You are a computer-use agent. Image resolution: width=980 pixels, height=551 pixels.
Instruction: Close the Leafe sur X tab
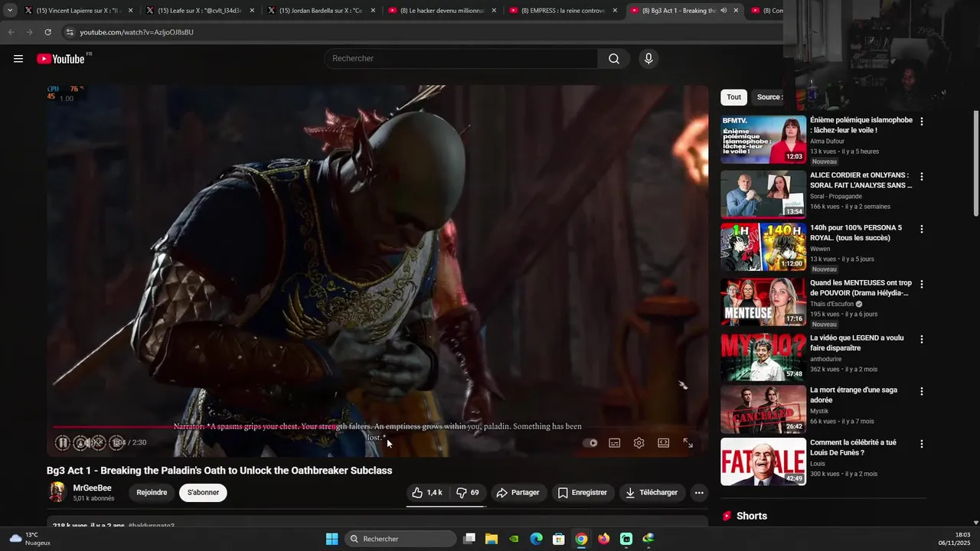coord(252,11)
